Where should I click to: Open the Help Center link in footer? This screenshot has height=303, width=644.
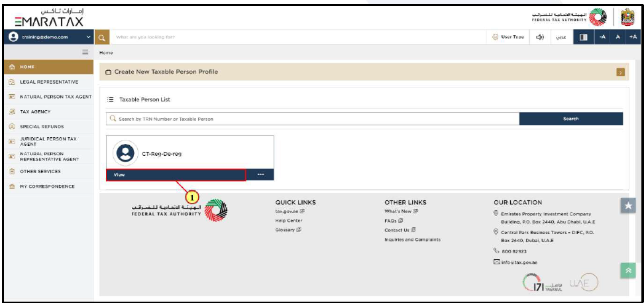[x=289, y=220]
